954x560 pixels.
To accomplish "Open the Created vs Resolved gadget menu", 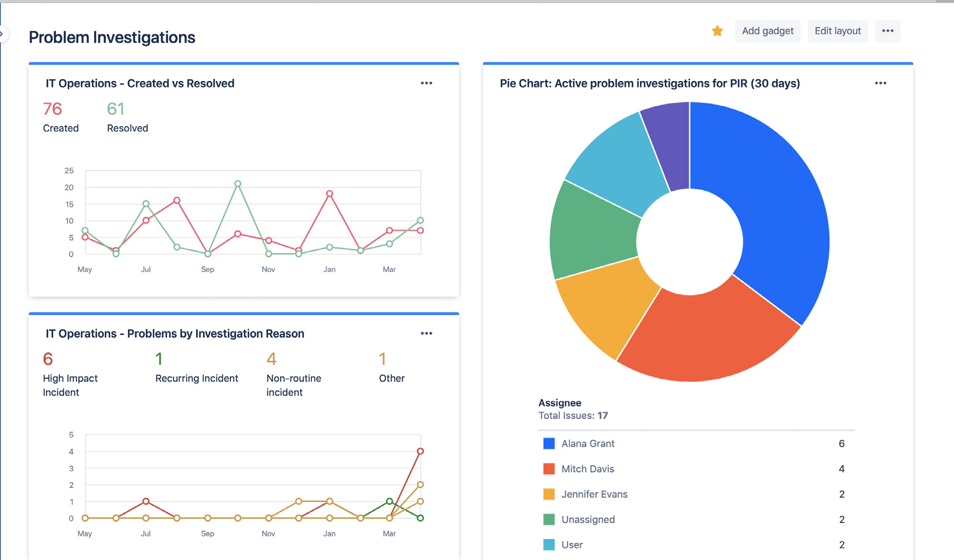I will click(426, 83).
